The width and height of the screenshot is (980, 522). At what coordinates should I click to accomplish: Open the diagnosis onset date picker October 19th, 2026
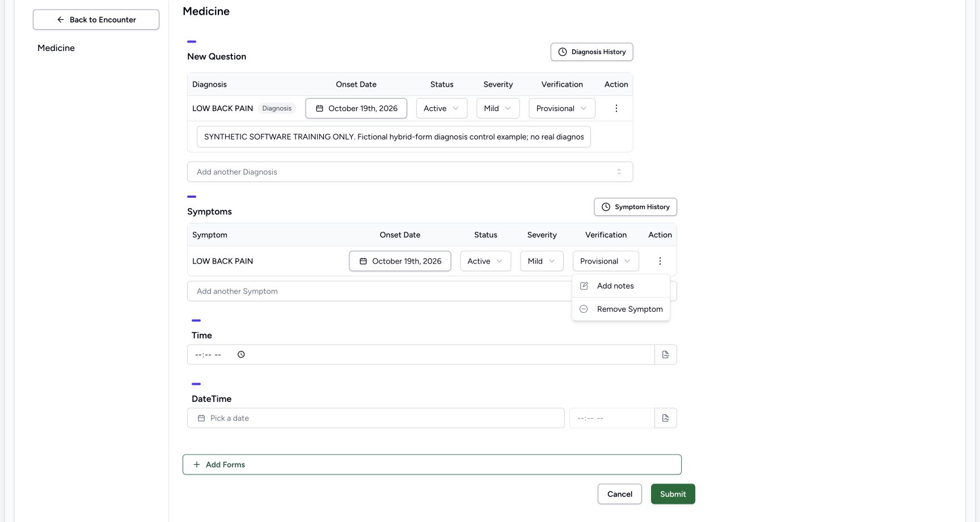coord(356,108)
